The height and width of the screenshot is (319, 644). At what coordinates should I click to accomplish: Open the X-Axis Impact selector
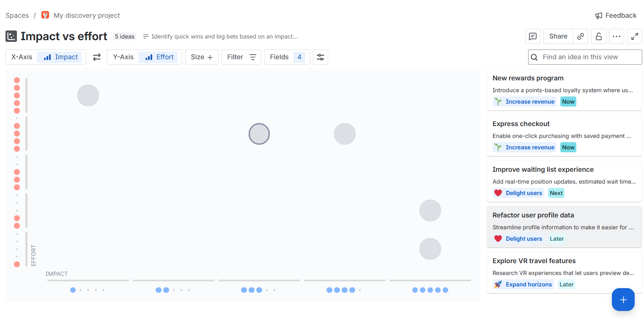click(x=60, y=57)
